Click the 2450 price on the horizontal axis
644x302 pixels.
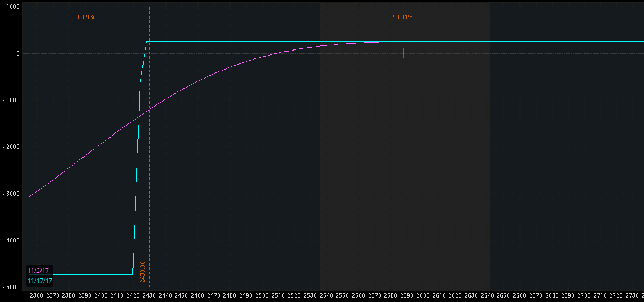tap(182, 295)
